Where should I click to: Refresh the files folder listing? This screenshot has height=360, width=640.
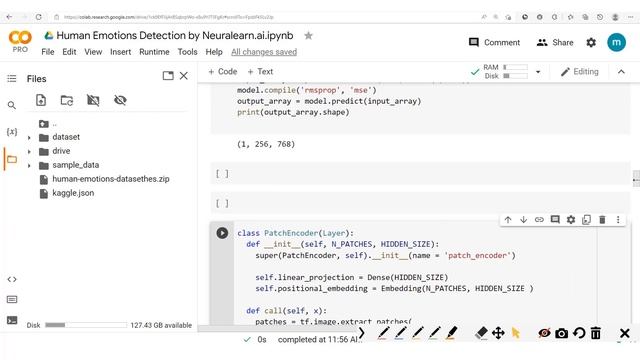coord(67,100)
